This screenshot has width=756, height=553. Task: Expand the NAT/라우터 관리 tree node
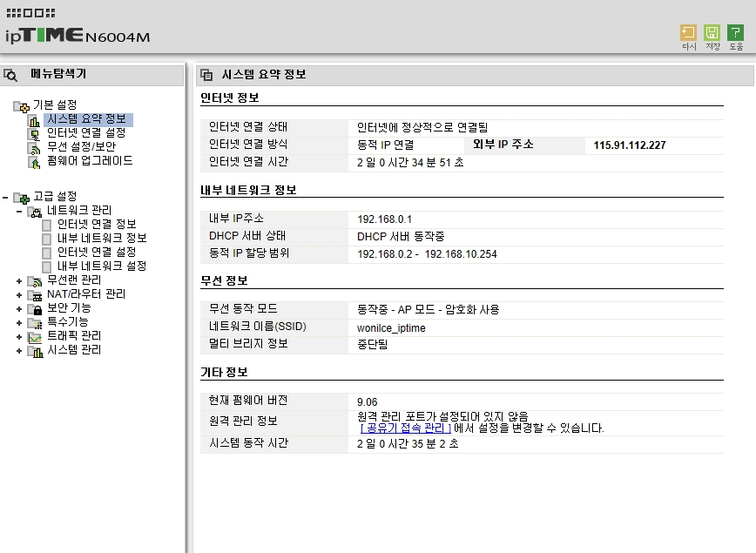(x=19, y=295)
